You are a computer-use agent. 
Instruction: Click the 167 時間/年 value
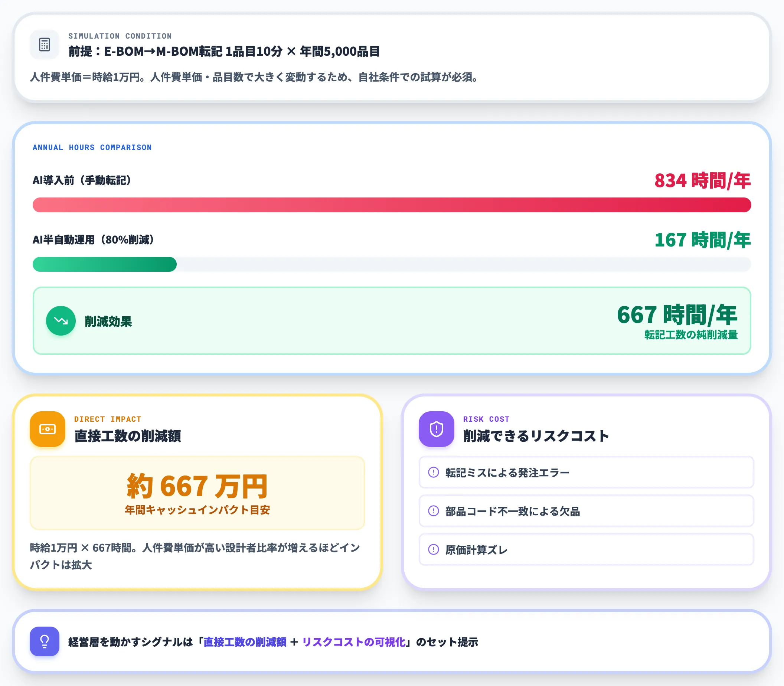click(x=702, y=240)
